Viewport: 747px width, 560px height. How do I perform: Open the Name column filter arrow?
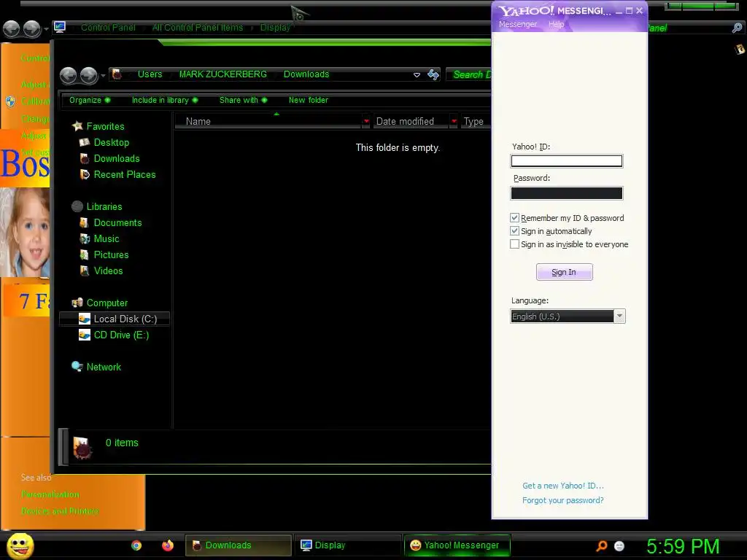click(x=366, y=122)
